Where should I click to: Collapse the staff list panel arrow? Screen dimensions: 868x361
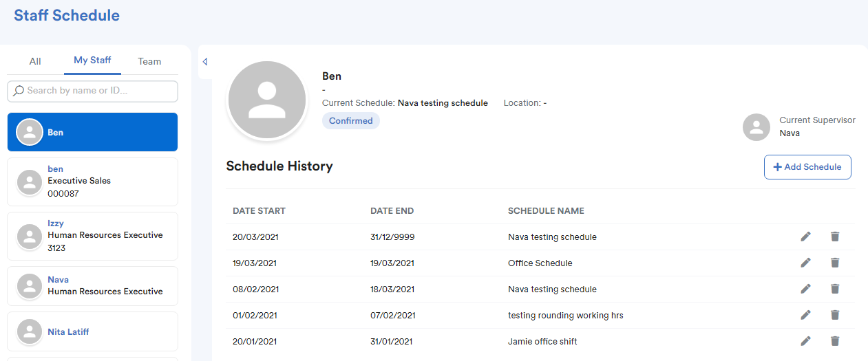tap(205, 62)
